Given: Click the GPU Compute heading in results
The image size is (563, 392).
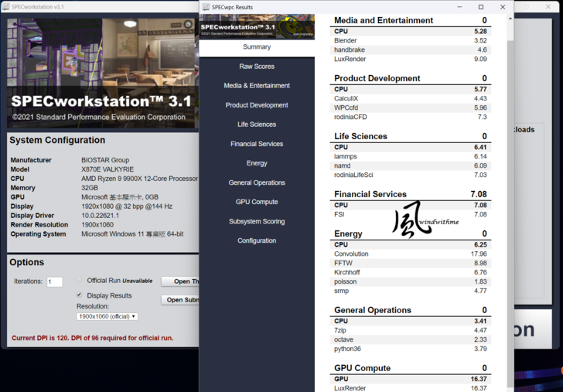Looking at the screenshot, I should [362, 368].
